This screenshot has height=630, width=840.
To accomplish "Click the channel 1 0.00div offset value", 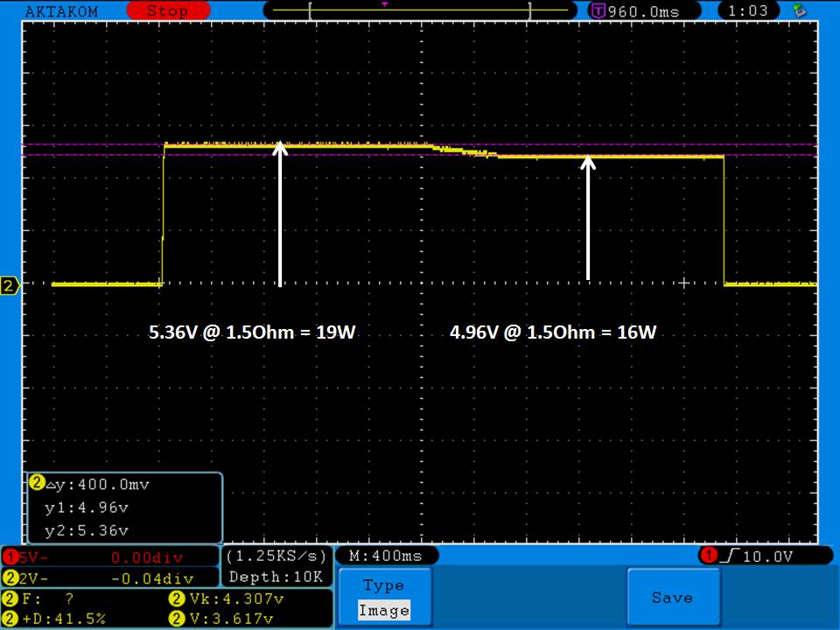I will (x=147, y=557).
